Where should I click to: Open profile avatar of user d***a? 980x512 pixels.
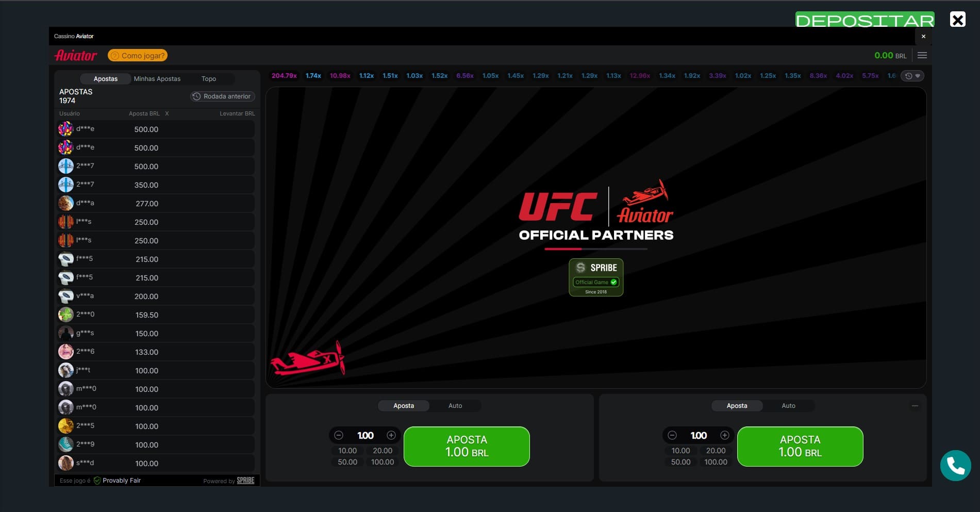click(x=66, y=203)
